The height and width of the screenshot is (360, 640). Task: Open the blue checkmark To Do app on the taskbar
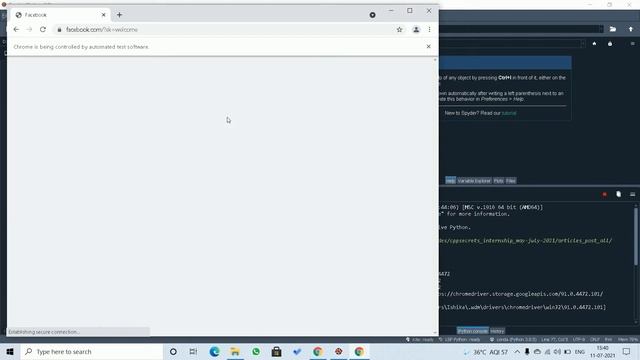[x=297, y=351]
